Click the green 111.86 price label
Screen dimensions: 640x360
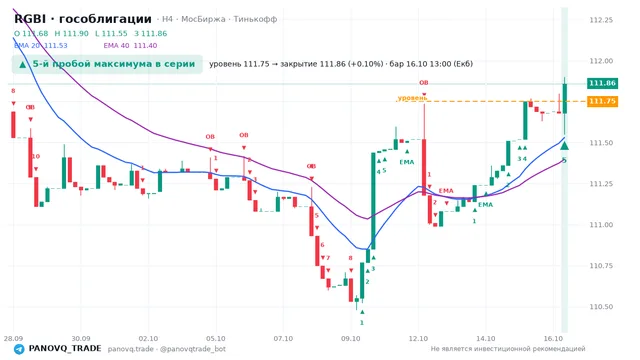point(602,83)
